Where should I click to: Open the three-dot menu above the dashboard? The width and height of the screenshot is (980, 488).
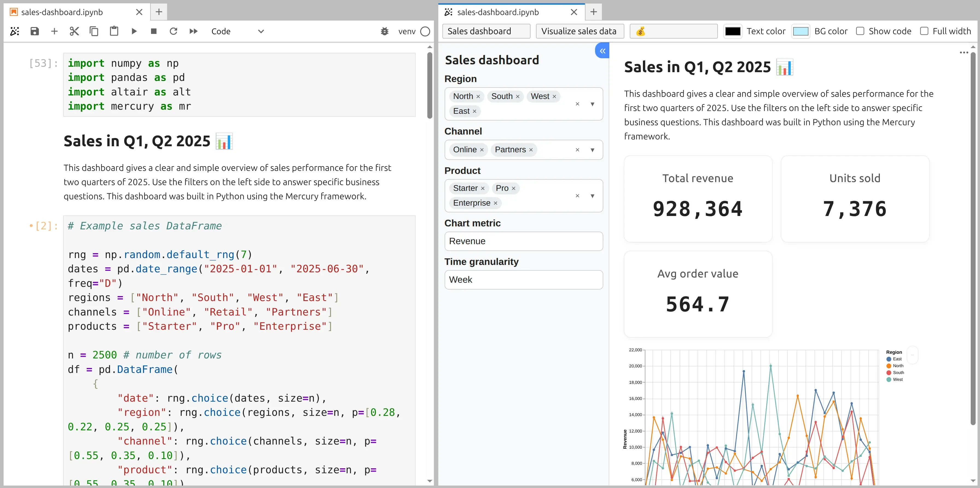click(964, 52)
